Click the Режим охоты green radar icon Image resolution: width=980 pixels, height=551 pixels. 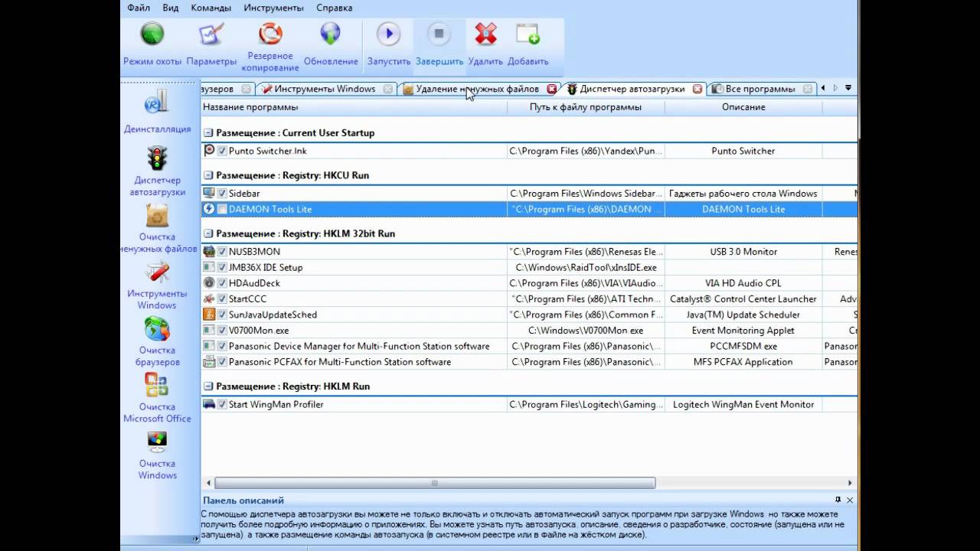pos(152,34)
